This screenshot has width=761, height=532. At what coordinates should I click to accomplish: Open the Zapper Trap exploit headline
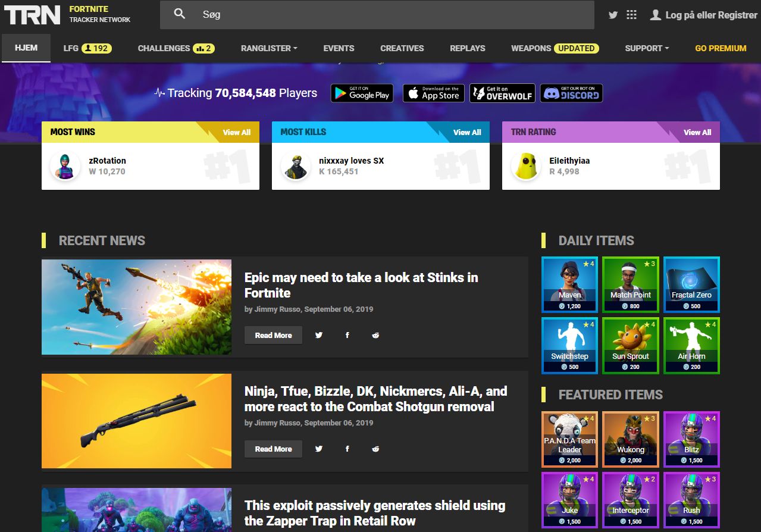(x=375, y=513)
